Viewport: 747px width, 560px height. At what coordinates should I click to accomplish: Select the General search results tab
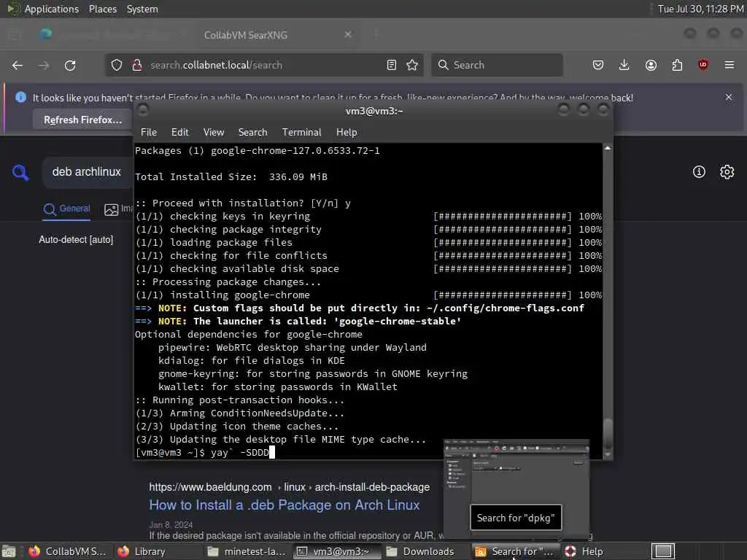(x=66, y=209)
